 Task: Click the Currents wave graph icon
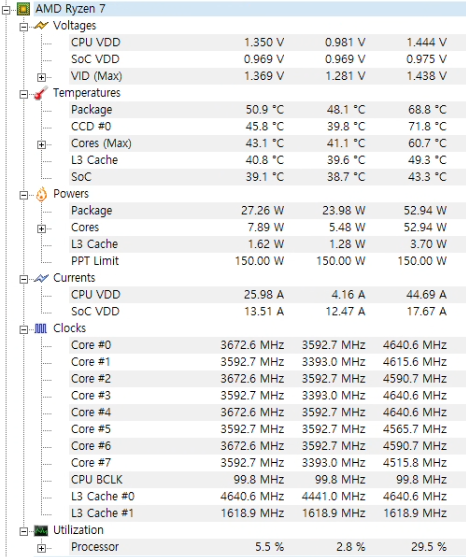(x=41, y=278)
